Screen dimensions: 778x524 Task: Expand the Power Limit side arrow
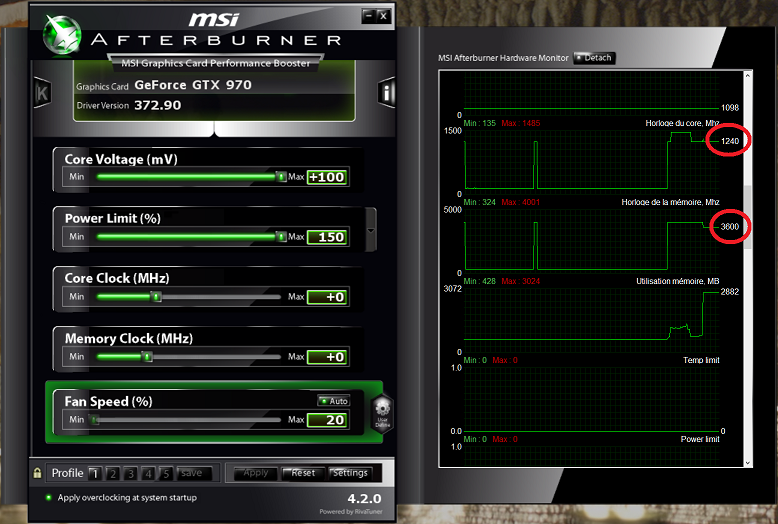point(371,229)
